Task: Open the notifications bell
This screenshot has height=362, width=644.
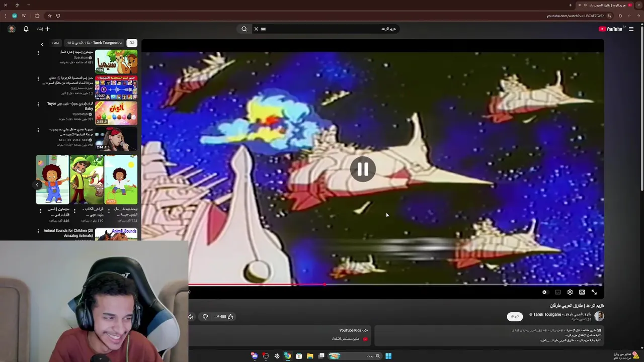Action: (26, 29)
